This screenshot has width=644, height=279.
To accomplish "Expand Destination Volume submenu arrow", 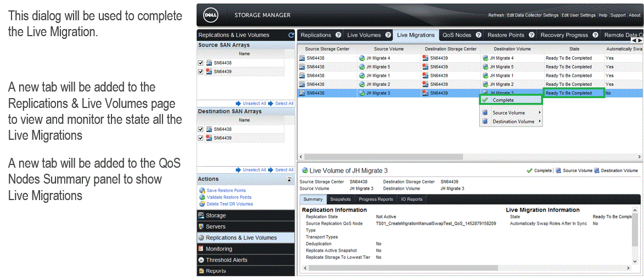I will coord(539,122).
